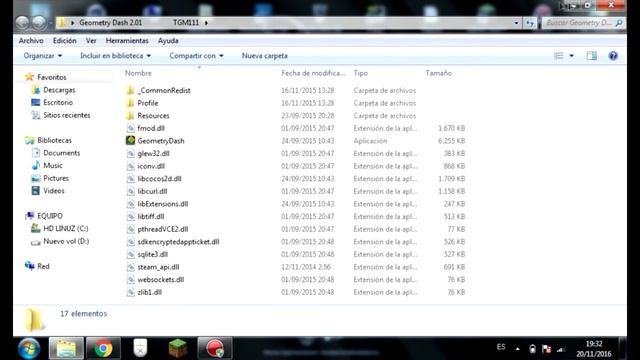Select the Resources folder icon
Viewport: 640px width, 360px height.
click(130, 116)
